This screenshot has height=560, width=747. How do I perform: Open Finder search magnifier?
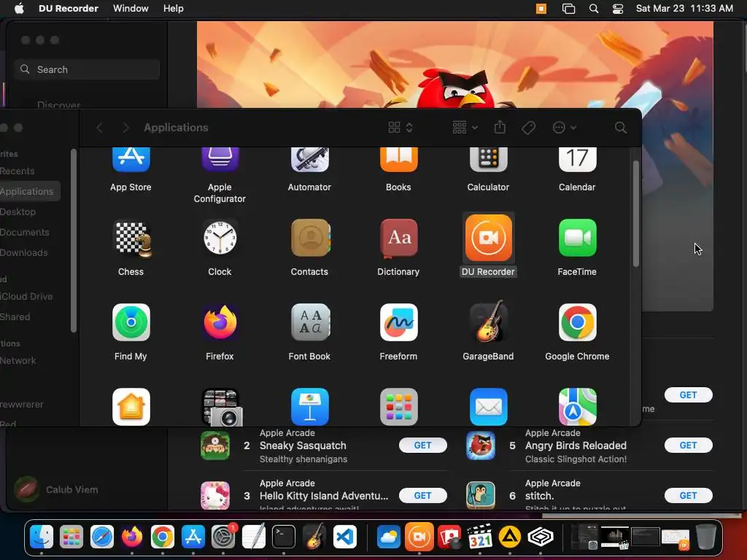[x=620, y=128]
